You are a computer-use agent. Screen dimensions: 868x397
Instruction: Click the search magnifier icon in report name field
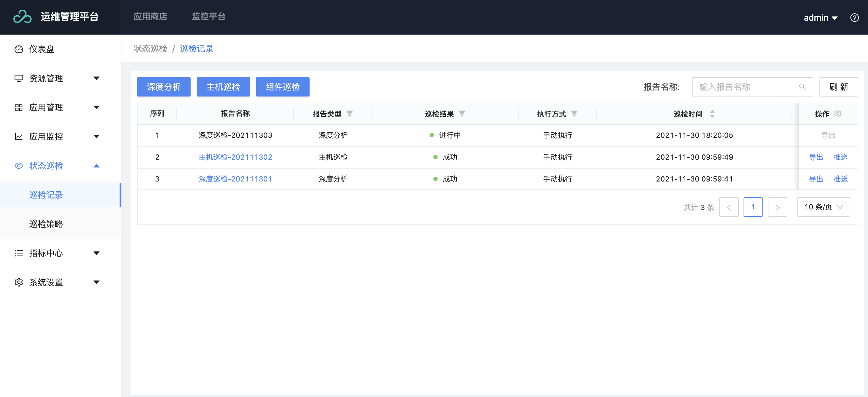pos(802,87)
